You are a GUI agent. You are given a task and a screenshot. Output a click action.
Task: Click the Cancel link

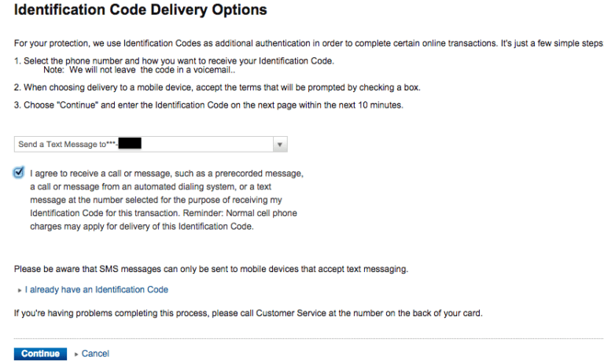click(x=95, y=354)
